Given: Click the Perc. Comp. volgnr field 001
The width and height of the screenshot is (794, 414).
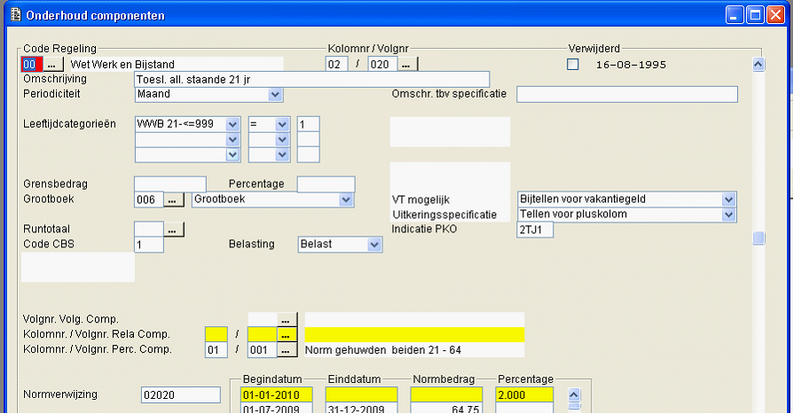Looking at the screenshot, I should coord(262,350).
